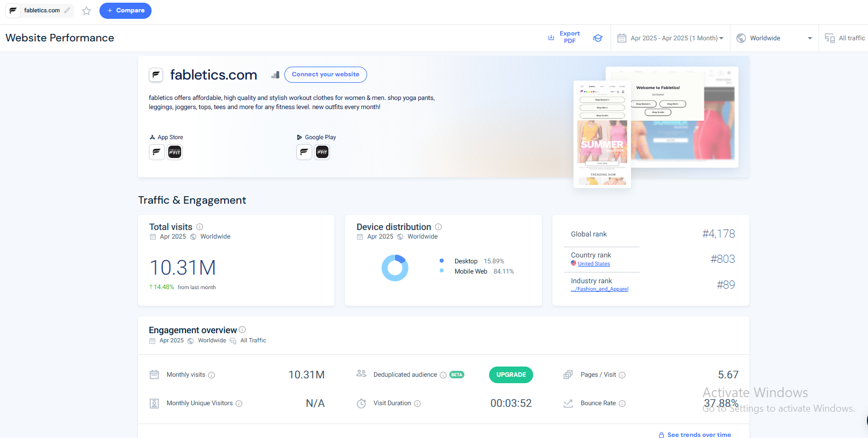Viewport: 868px width, 438px height.
Task: Show info tooltip for Total visits
Action: pos(199,227)
